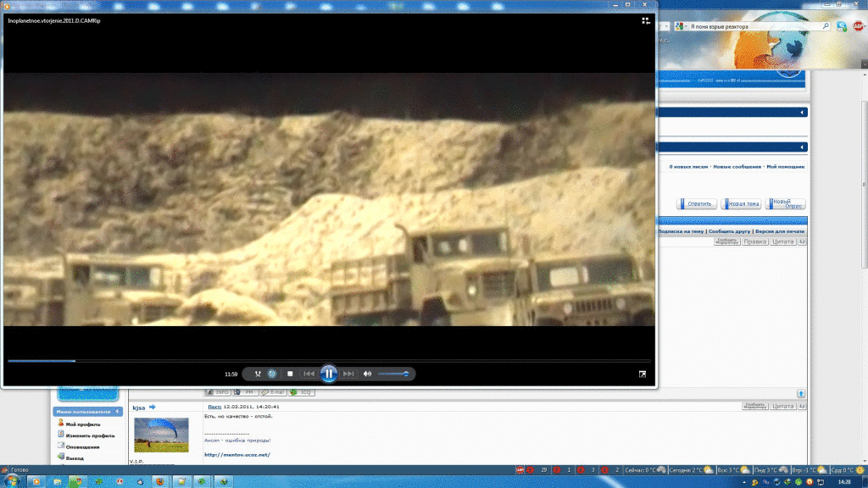Collapse the first dark blue forum block
Screen dimensions: 868x488
pos(802,113)
